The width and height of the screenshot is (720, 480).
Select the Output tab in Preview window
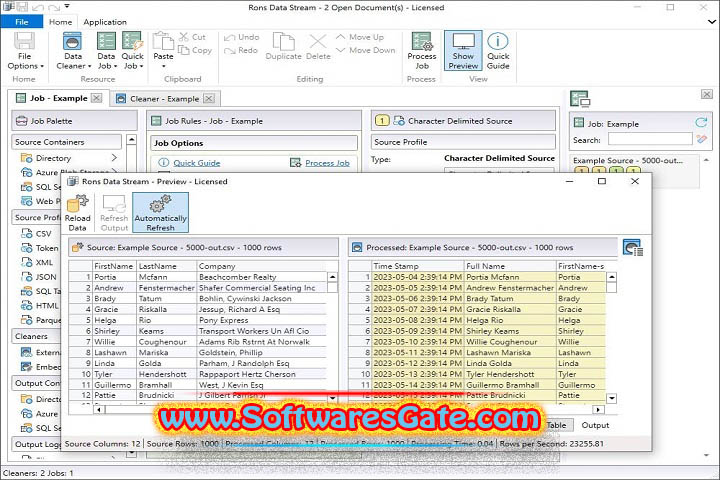[595, 425]
